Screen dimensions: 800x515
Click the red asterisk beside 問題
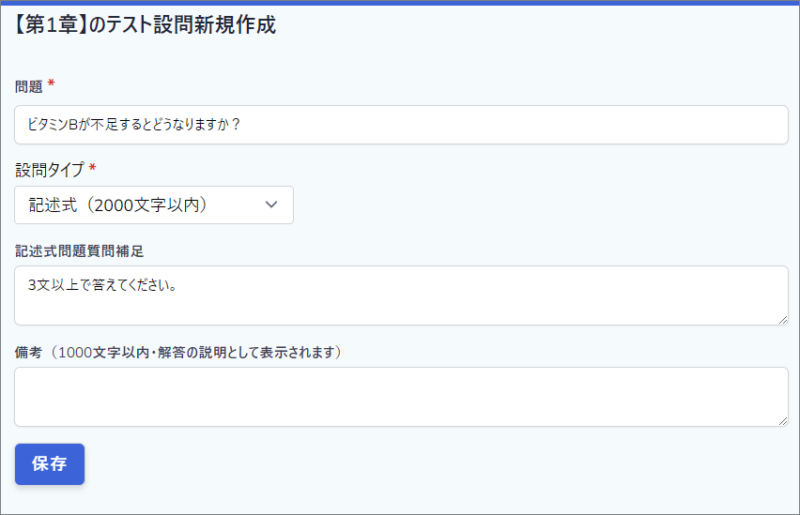coord(51,83)
